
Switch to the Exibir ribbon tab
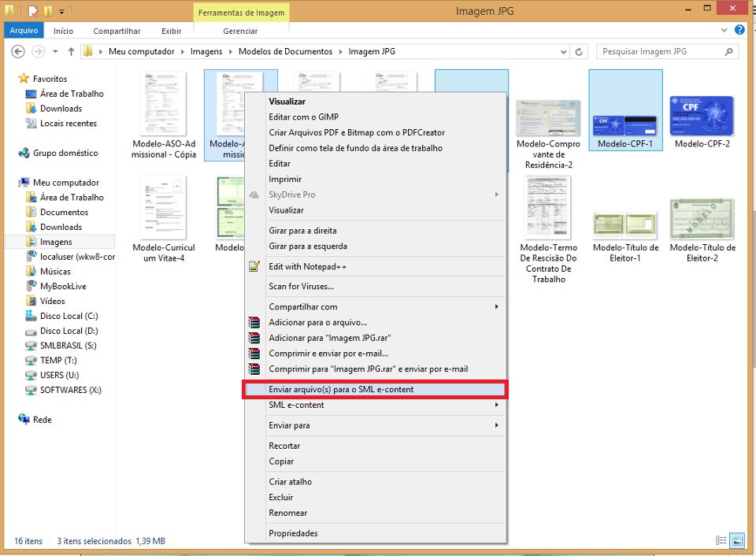[171, 31]
